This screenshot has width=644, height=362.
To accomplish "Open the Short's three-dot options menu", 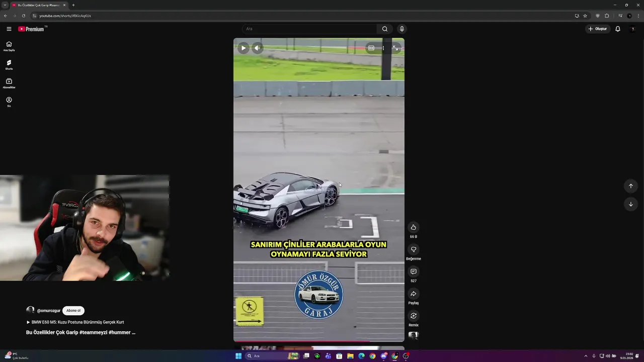I will 383,48.
